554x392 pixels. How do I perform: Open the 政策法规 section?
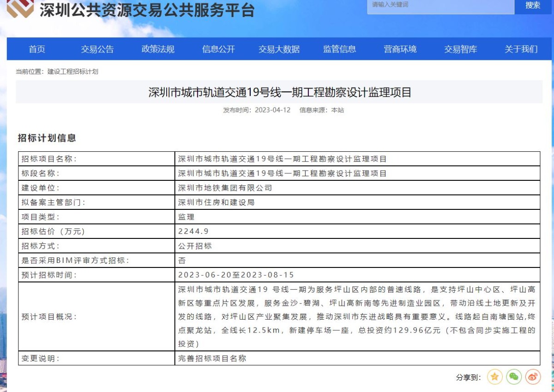tap(158, 49)
